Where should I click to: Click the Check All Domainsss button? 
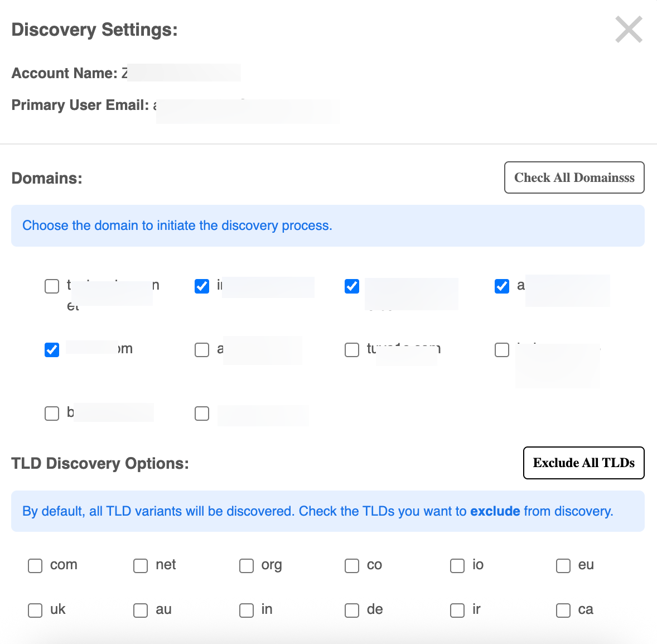tap(574, 177)
